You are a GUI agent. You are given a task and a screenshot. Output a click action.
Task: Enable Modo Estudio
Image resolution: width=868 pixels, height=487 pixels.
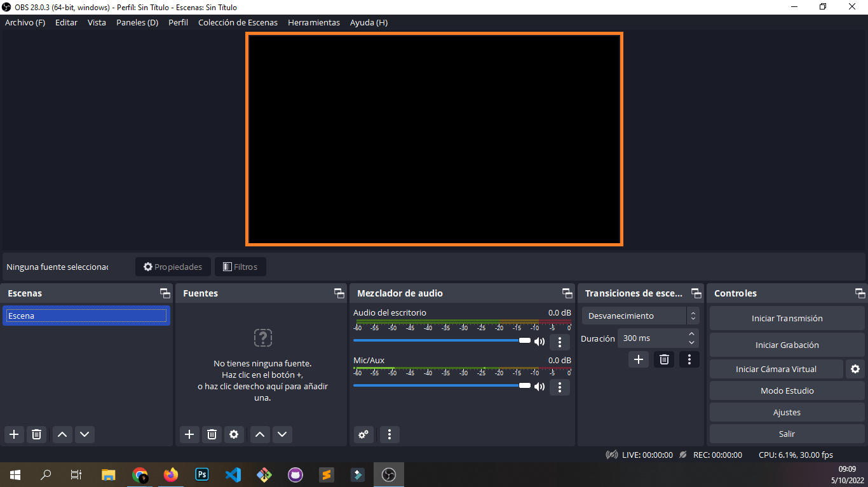[787, 390]
